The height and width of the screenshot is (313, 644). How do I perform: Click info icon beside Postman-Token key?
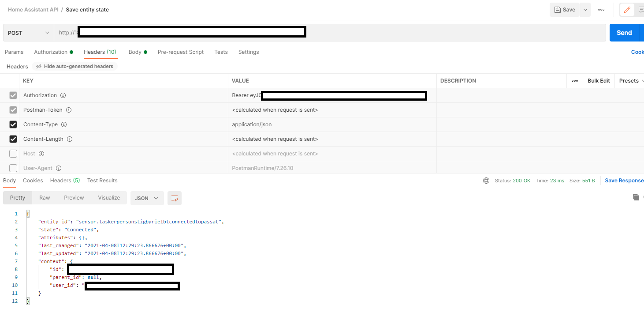(69, 110)
